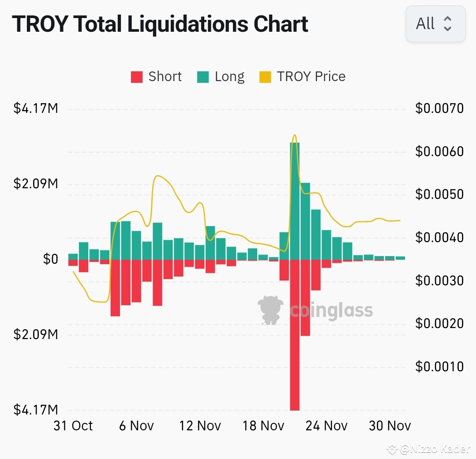This screenshot has height=459, width=476.
Task: Expand the time range selector options
Action: (x=435, y=24)
